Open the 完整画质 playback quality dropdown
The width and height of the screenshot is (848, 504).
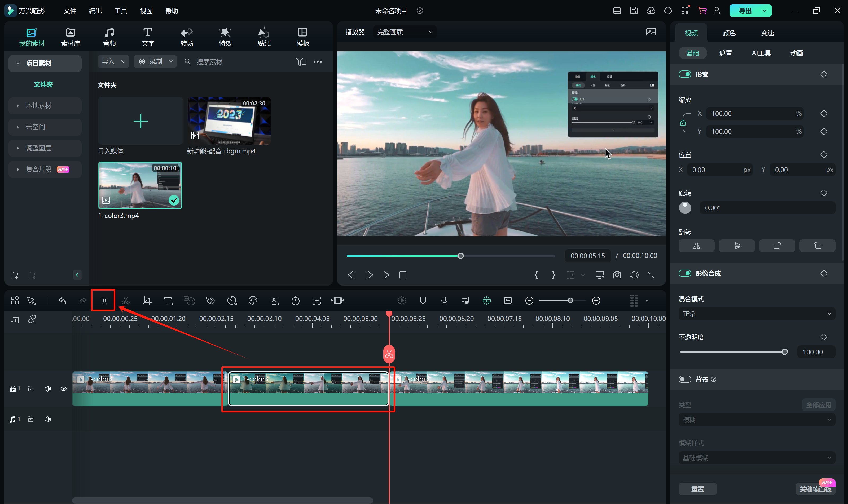(404, 32)
